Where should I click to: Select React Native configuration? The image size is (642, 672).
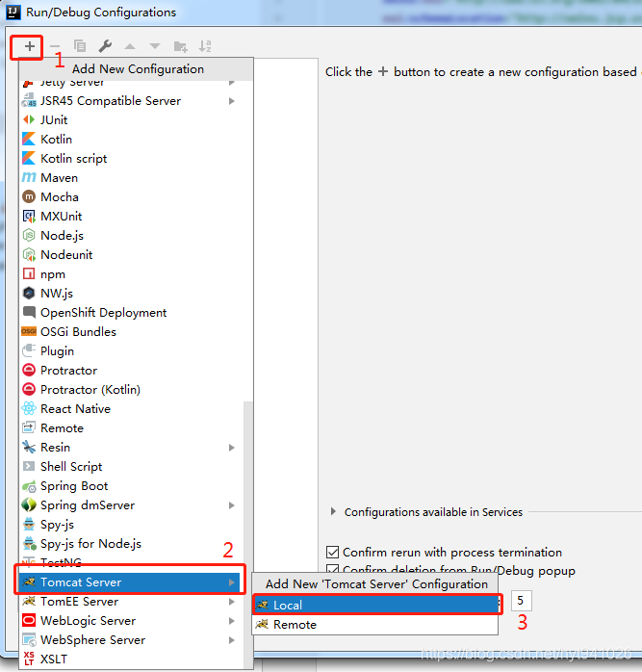pyautogui.click(x=132, y=409)
